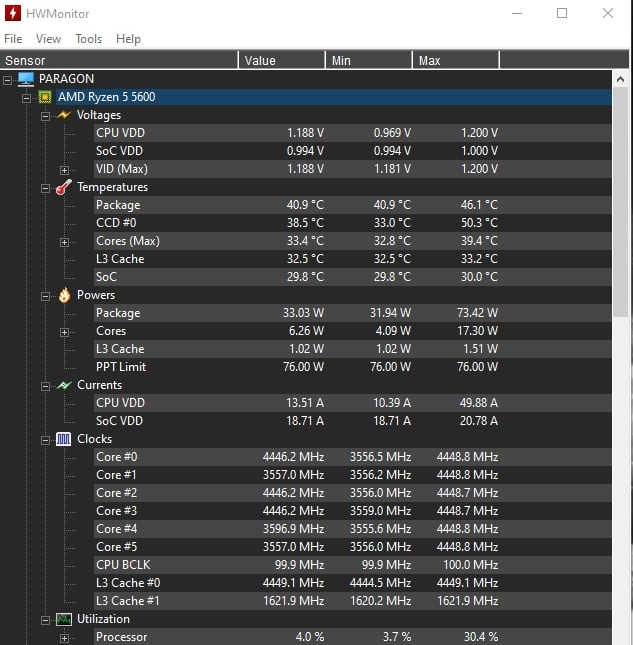Click the Value column header
The height and width of the screenshot is (645, 633).
282,60
